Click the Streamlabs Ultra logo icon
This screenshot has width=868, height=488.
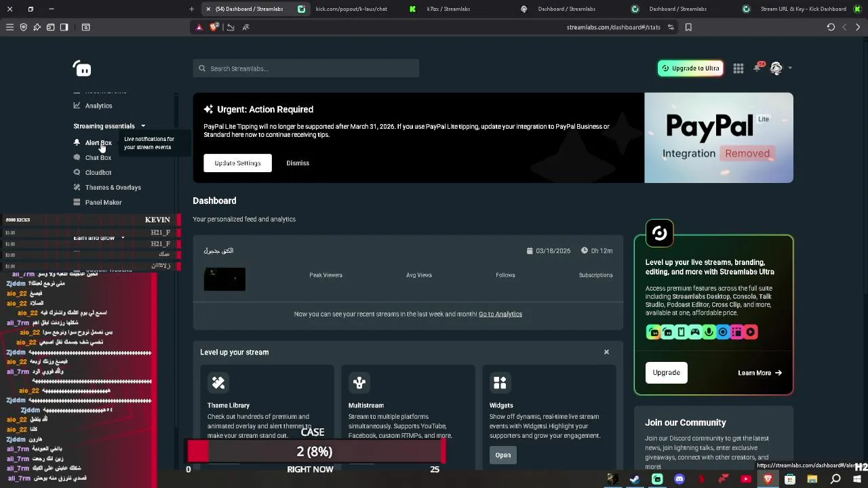tap(659, 233)
